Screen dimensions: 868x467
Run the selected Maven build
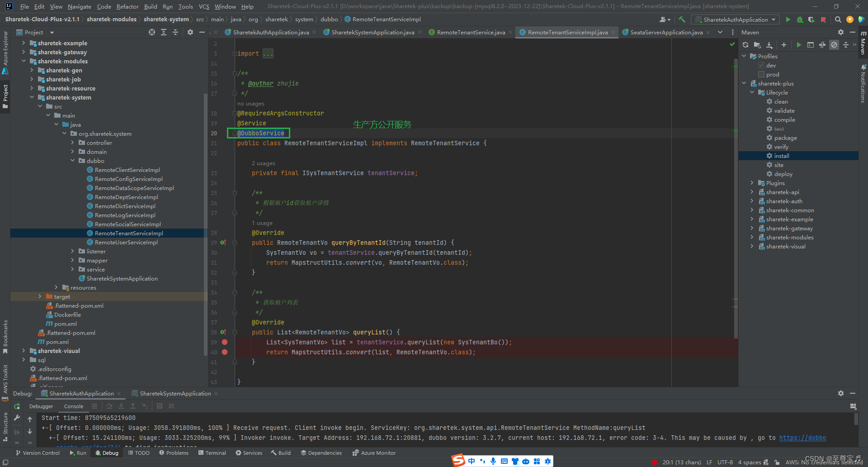[799, 45]
